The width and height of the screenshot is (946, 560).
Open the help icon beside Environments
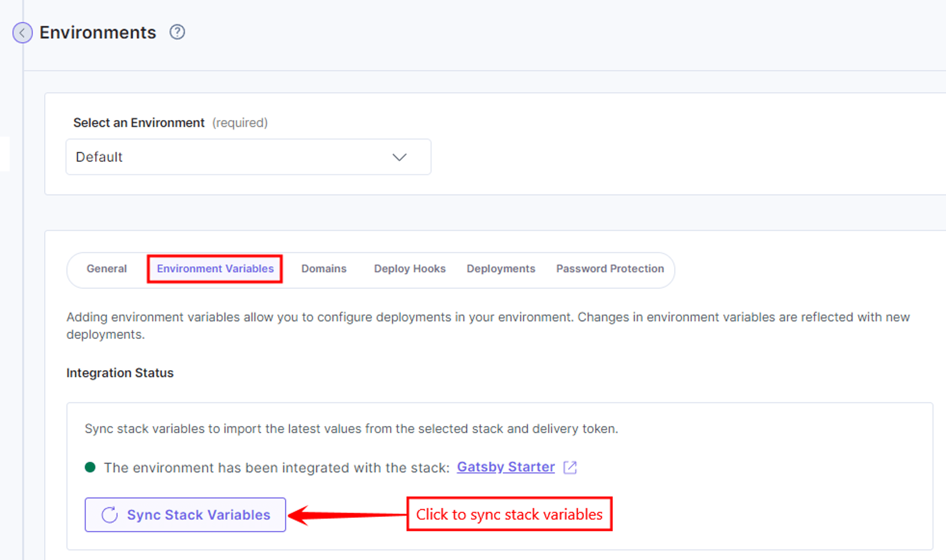pyautogui.click(x=177, y=32)
